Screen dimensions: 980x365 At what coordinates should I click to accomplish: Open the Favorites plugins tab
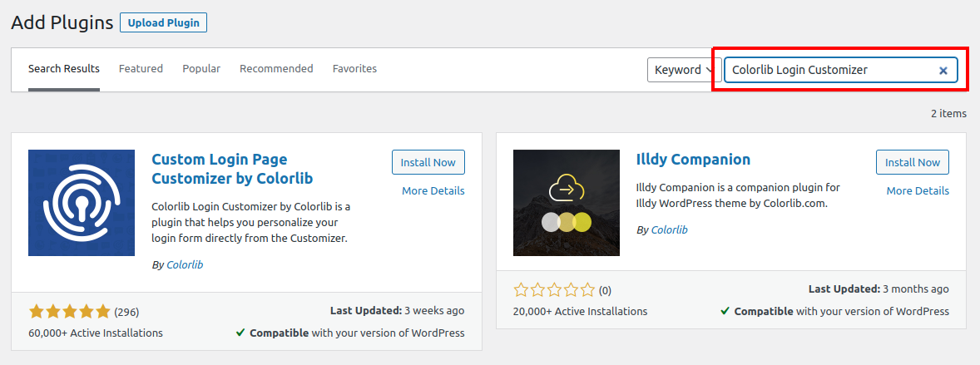pyautogui.click(x=354, y=69)
